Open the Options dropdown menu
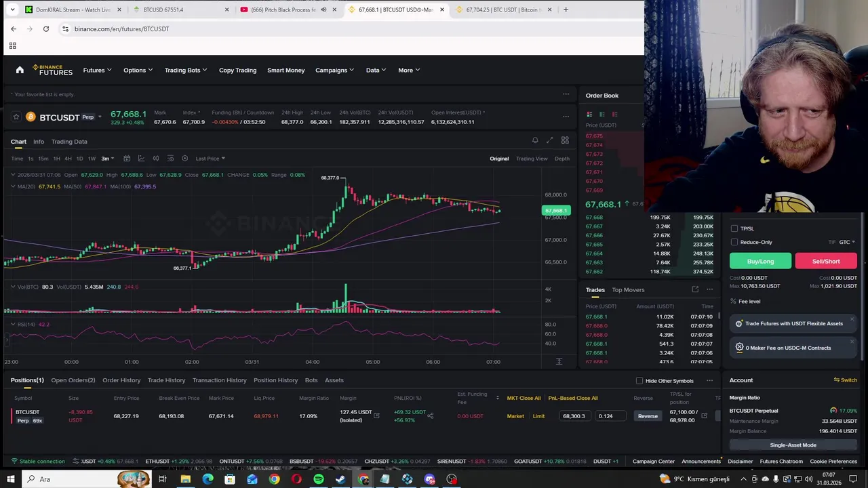This screenshot has width=868, height=488. 138,70
